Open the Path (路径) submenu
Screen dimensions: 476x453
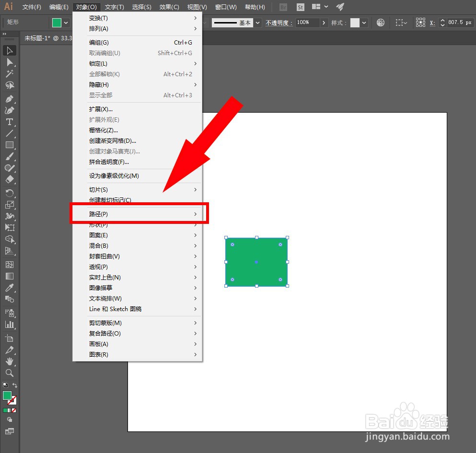(137, 214)
